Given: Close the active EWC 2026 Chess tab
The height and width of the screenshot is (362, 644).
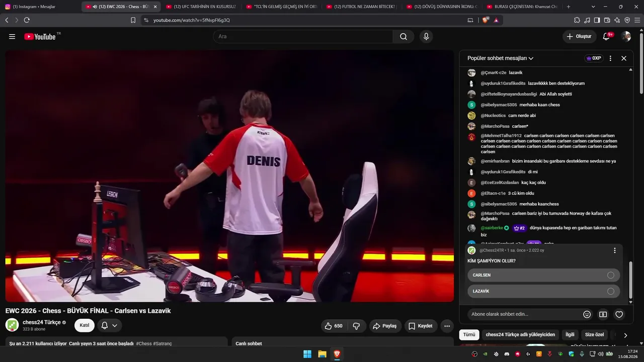Looking at the screenshot, I should pyautogui.click(x=155, y=7).
